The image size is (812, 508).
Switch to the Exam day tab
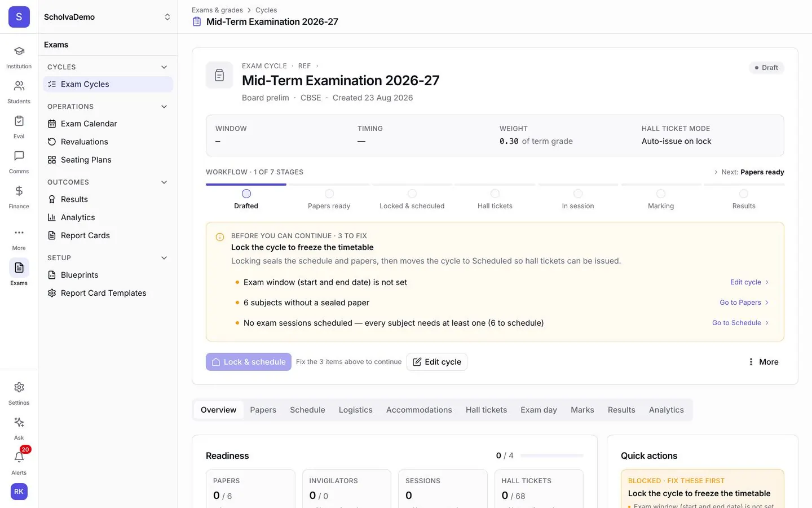coord(539,410)
